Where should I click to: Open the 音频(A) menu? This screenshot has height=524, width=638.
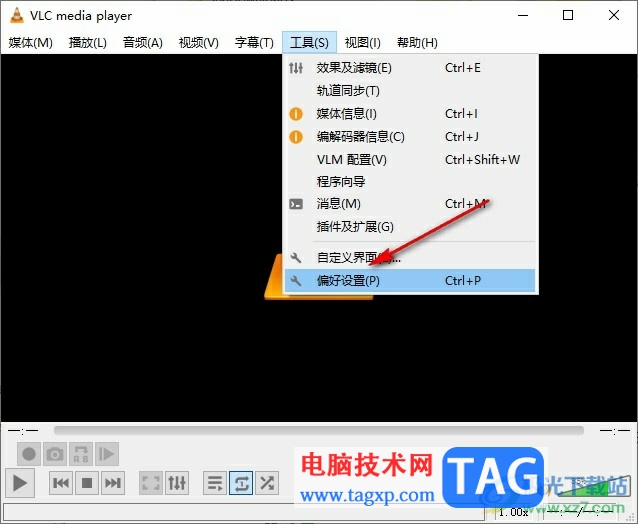coord(143,42)
